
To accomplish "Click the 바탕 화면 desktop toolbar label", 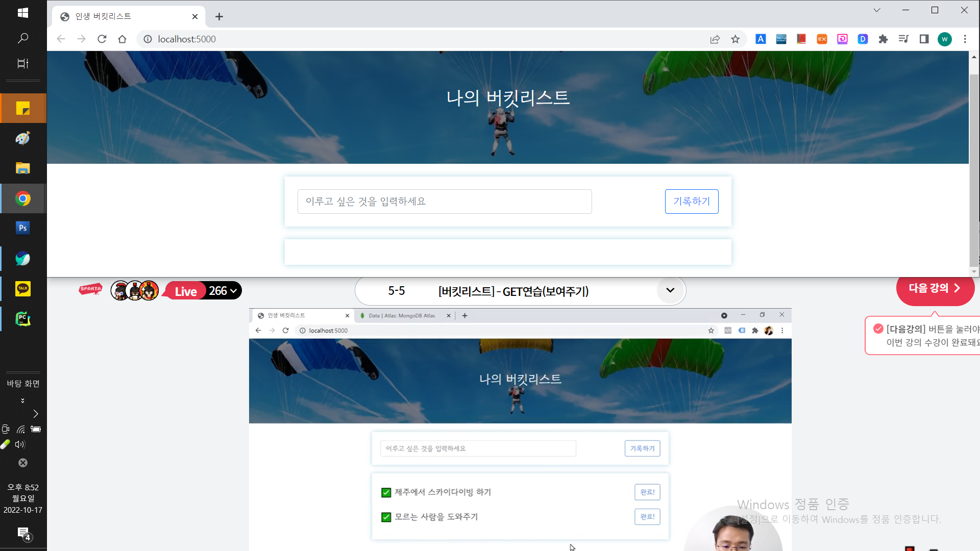I will pyautogui.click(x=23, y=384).
